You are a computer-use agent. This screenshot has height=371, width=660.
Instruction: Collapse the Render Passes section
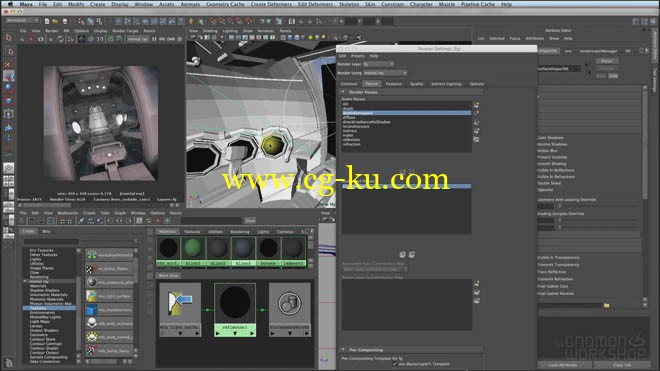(343, 92)
